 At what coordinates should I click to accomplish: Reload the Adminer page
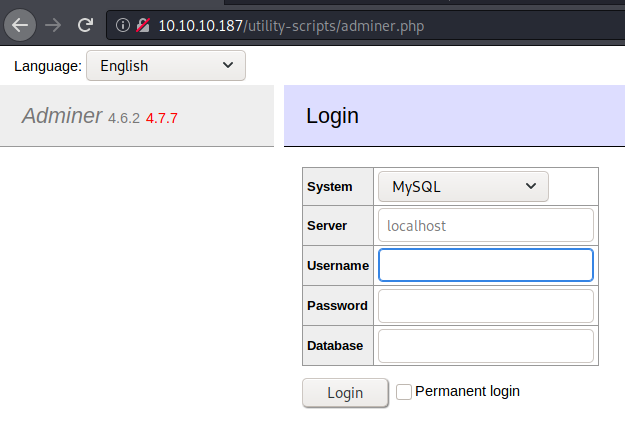pyautogui.click(x=86, y=24)
